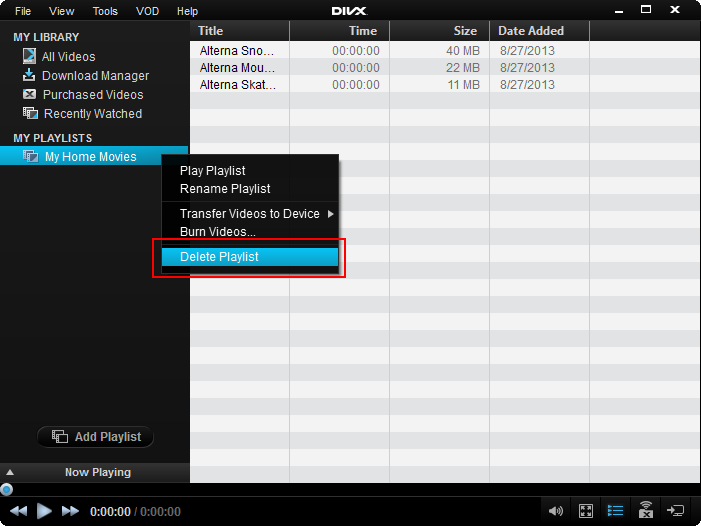Click the seek bar handle
Screen dimensions: 701x526
tap(7, 490)
